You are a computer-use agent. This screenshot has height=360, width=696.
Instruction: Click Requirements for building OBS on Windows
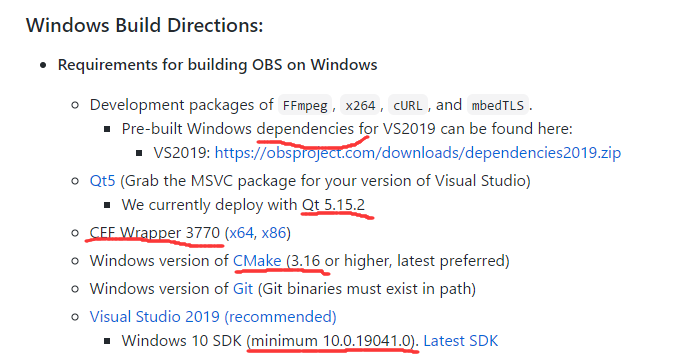pyautogui.click(x=218, y=65)
